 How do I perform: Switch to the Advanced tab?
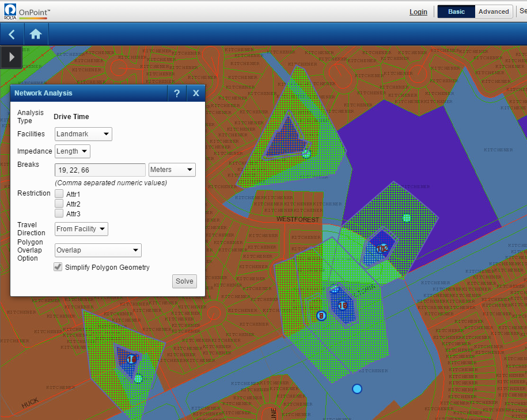494,12
